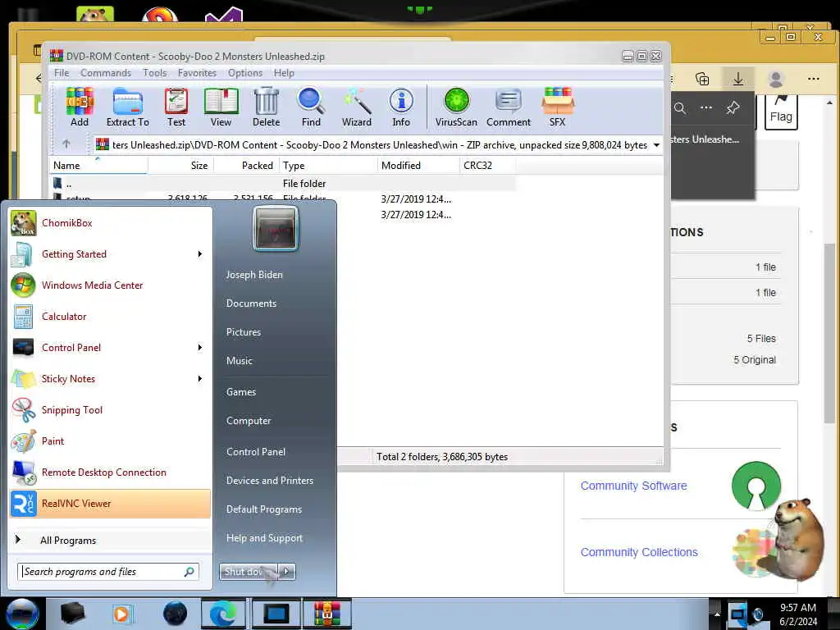Create SFX self-extracting archive
This screenshot has width=840, height=630.
point(557,107)
